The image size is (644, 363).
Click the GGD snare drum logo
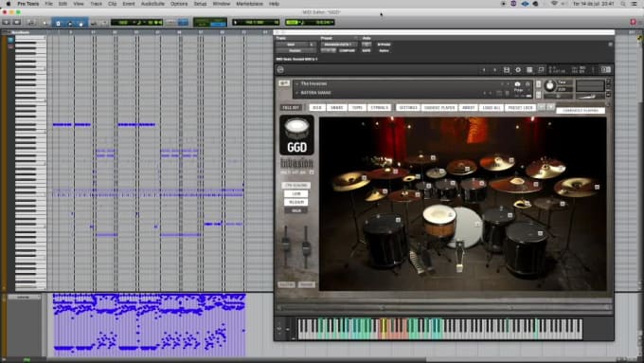297,135
